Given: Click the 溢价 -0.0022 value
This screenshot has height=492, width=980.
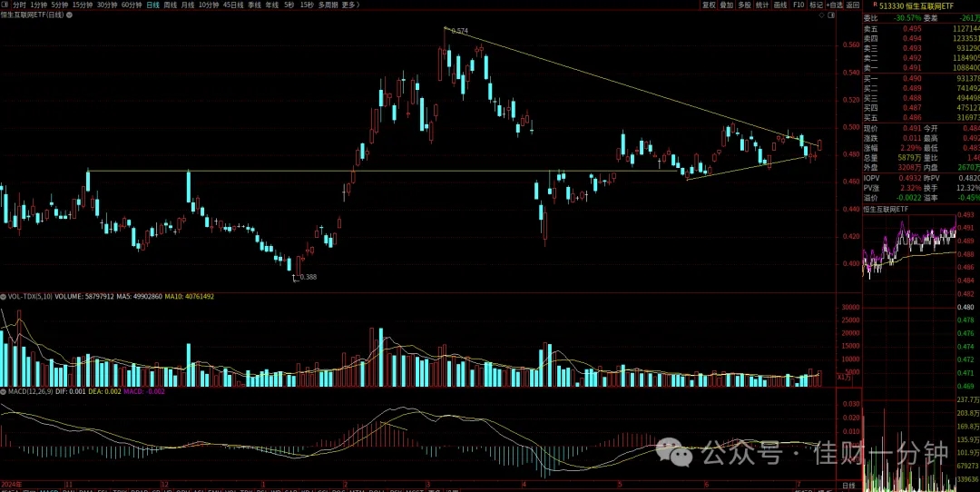Looking at the screenshot, I should tap(909, 198).
